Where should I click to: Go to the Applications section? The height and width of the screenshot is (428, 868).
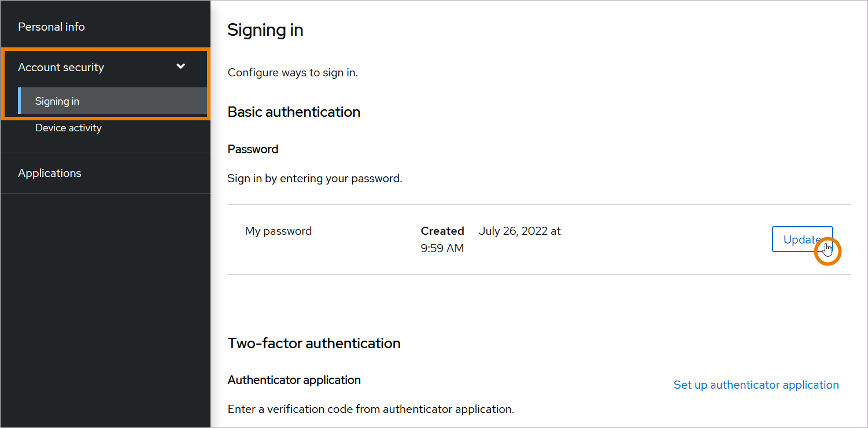tap(50, 172)
